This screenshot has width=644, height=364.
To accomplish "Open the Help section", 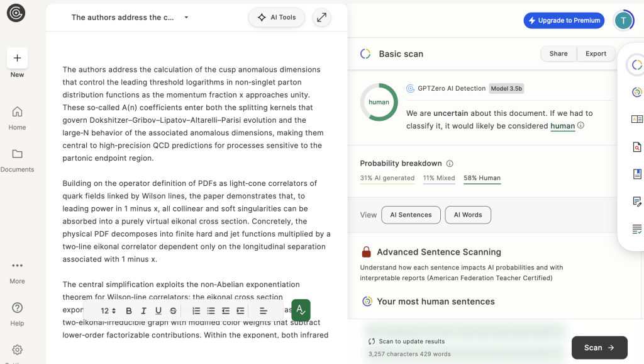I will (x=17, y=315).
